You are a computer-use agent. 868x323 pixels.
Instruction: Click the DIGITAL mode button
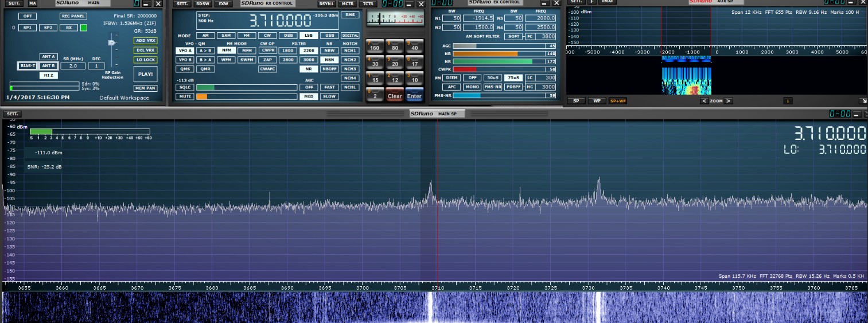point(350,36)
